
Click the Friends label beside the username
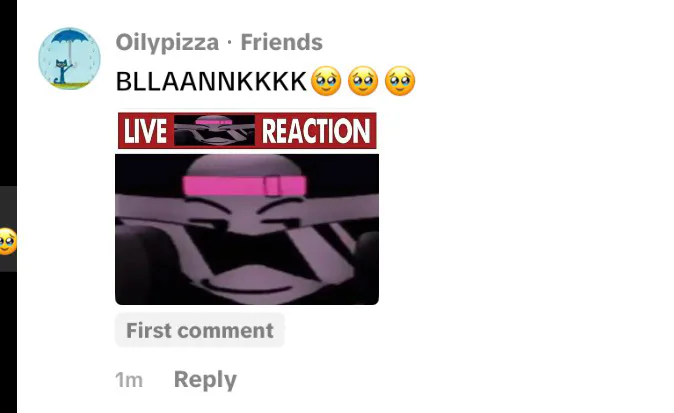point(282,42)
